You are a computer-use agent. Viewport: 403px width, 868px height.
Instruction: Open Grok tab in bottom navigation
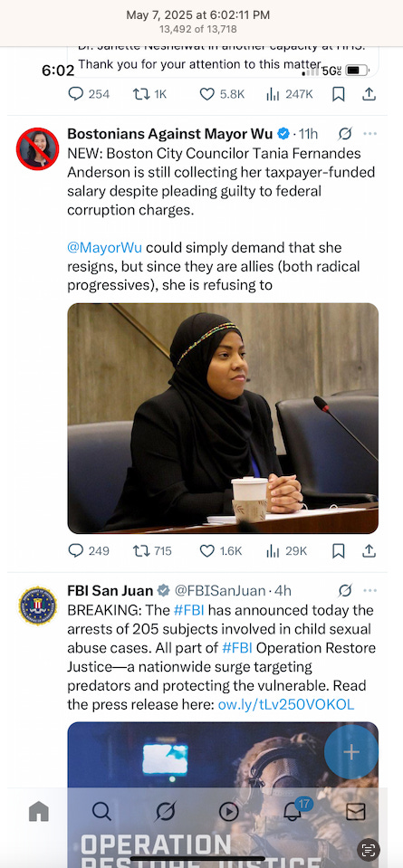165,812
